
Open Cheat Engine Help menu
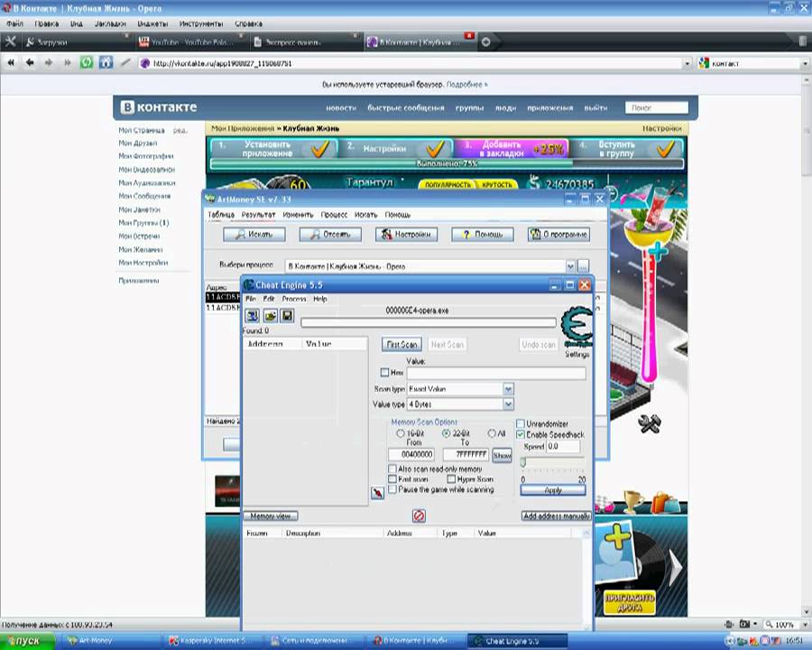pos(320,299)
